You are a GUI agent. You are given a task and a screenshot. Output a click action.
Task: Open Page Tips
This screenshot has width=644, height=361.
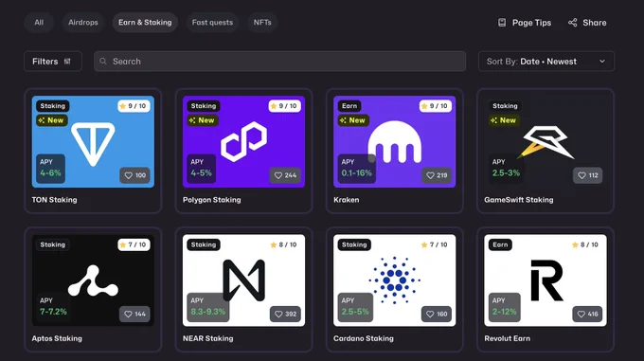[525, 23]
